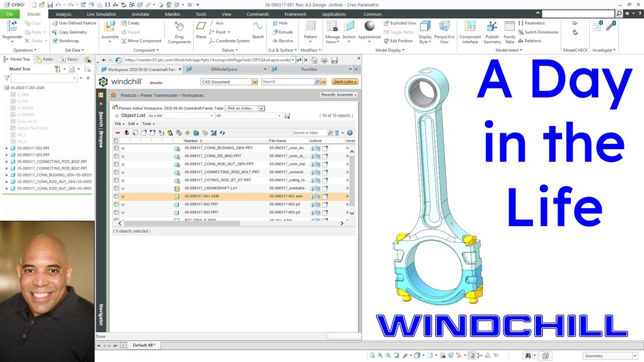Click the Hole button in ribbon

click(x=280, y=23)
